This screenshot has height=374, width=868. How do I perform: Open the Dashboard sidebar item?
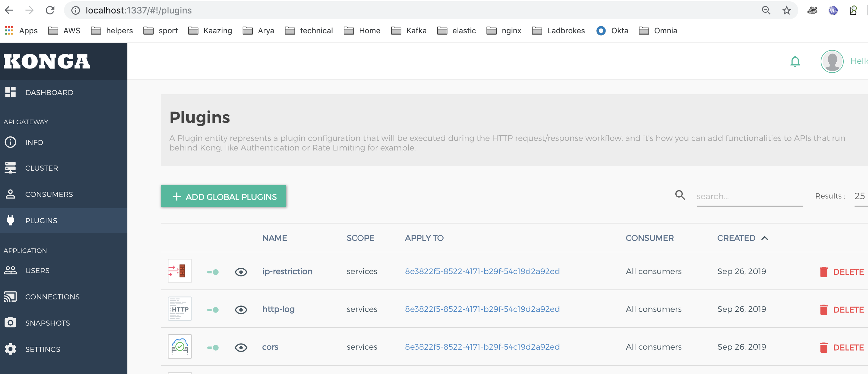(x=64, y=93)
